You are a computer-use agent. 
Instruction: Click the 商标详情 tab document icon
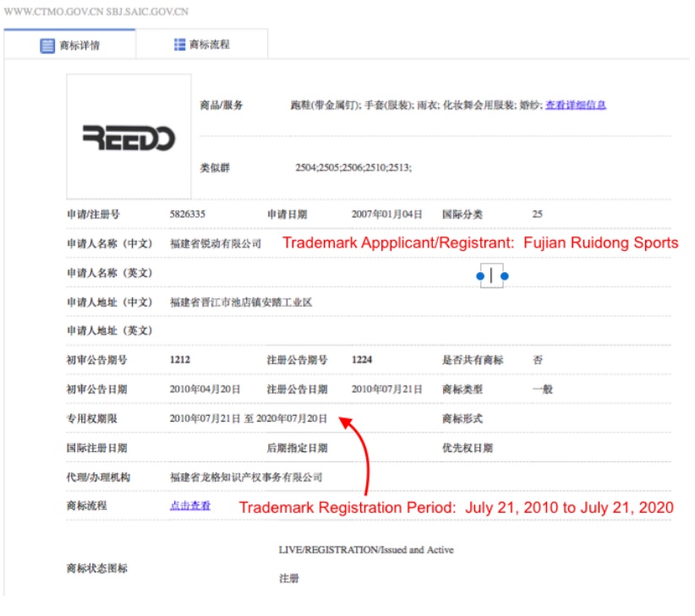tap(48, 46)
